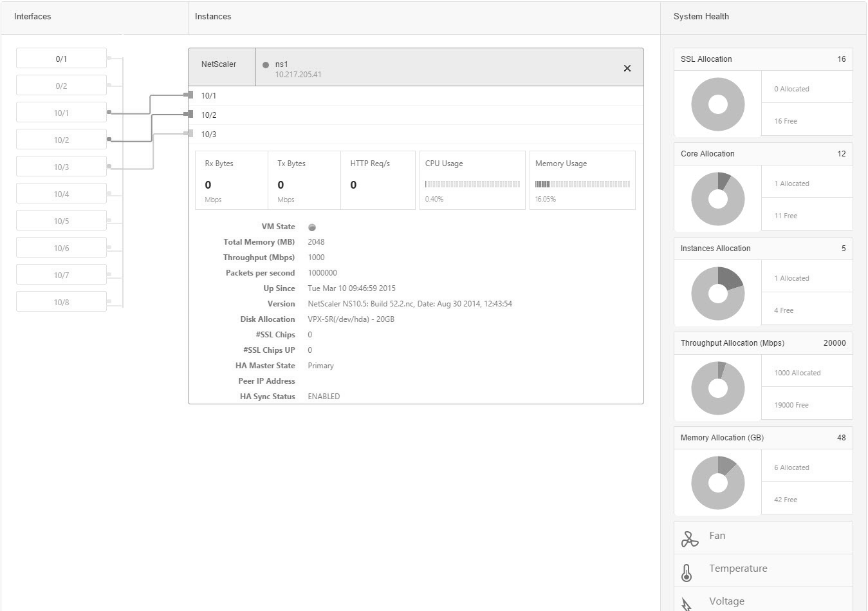Click the IP address 10.217.205.41
The image size is (868, 611).
tap(298, 75)
